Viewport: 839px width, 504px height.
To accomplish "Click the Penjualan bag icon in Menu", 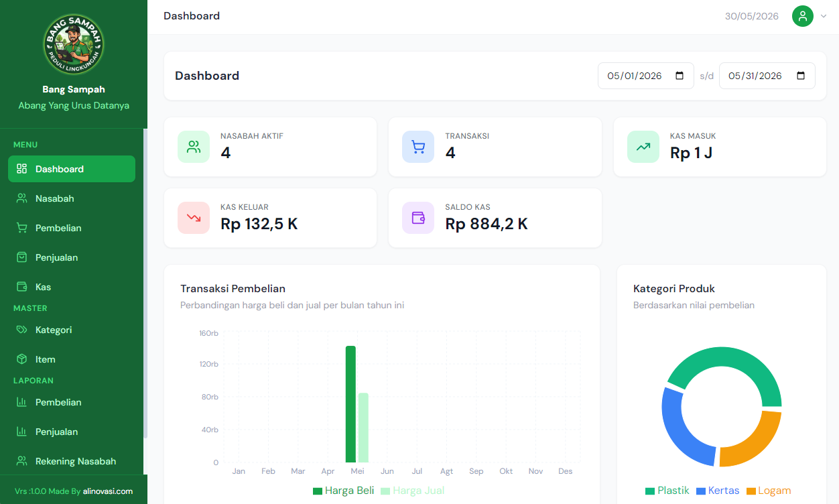I will coord(21,257).
